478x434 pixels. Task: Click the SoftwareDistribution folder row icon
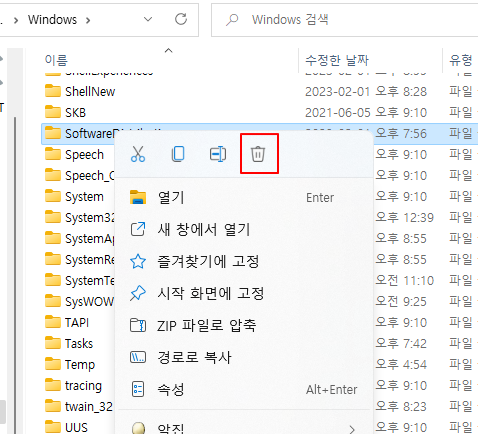point(53,133)
